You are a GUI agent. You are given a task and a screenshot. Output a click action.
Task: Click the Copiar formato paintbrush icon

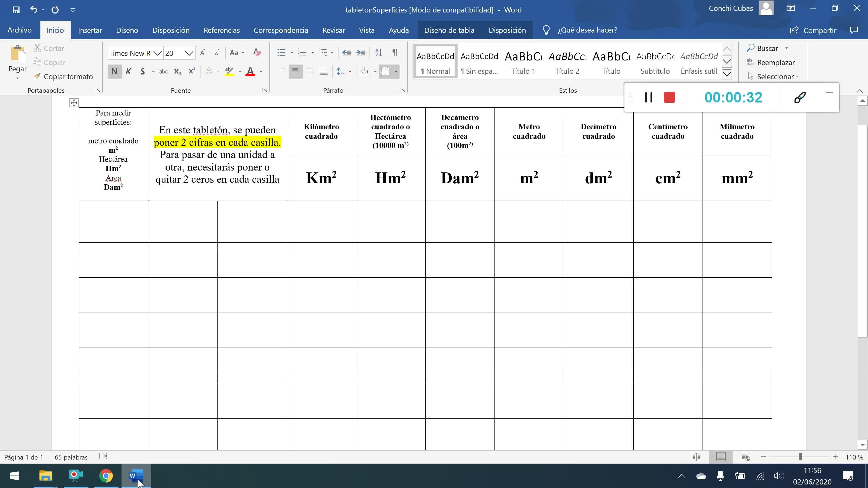[x=37, y=76]
